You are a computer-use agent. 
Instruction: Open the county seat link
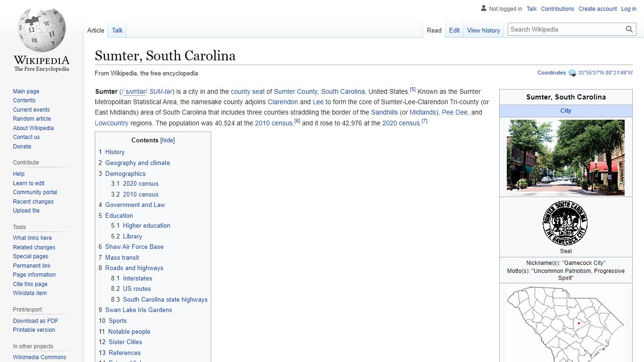[248, 91]
